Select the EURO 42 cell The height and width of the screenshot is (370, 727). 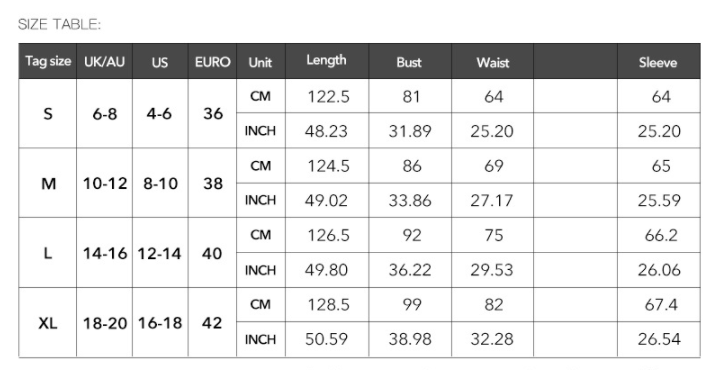(212, 323)
